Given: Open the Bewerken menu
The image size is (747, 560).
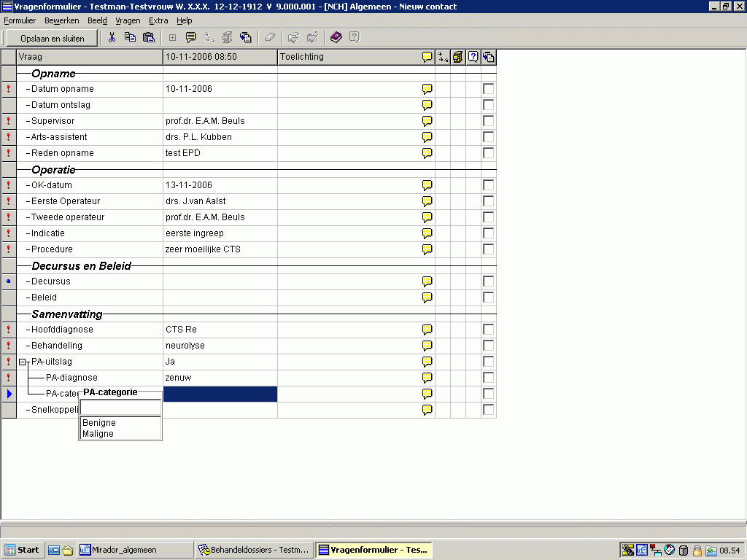Looking at the screenshot, I should (61, 20).
